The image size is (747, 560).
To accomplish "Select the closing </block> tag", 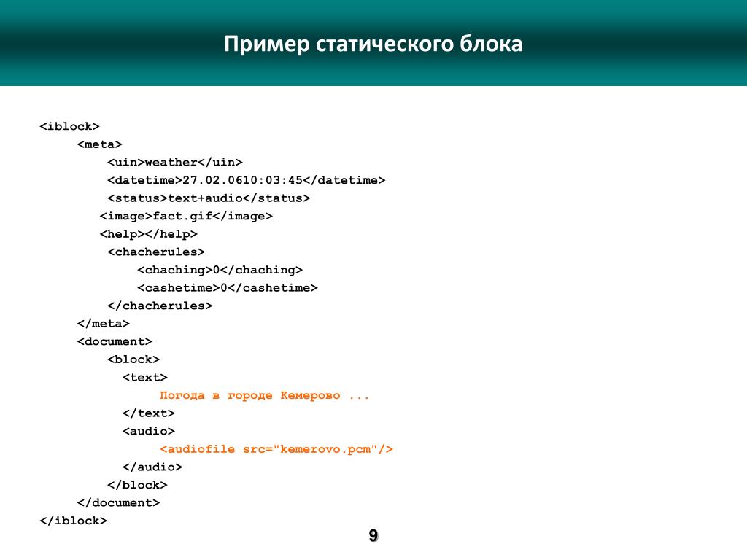I will (137, 485).
